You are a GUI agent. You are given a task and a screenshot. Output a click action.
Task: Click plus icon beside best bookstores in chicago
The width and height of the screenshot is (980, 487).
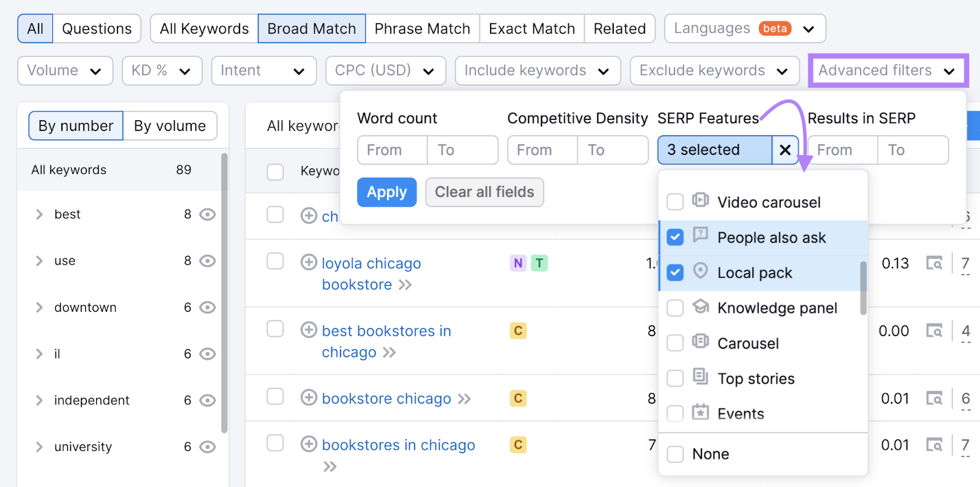(x=309, y=330)
